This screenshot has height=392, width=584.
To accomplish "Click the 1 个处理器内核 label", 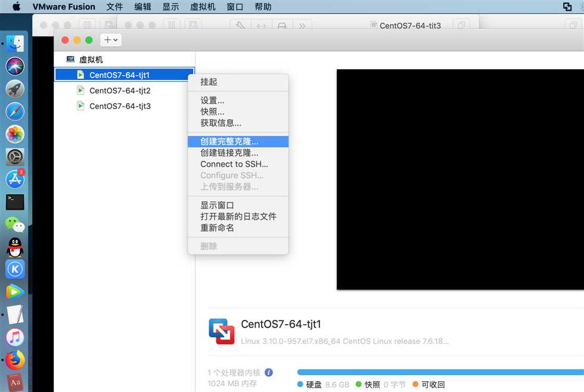I will (234, 373).
